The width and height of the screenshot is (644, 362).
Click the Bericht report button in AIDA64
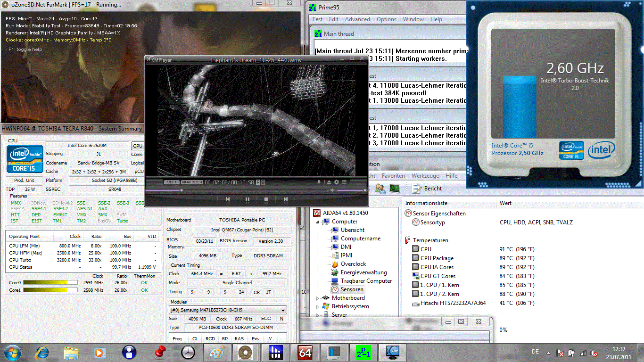(428, 189)
